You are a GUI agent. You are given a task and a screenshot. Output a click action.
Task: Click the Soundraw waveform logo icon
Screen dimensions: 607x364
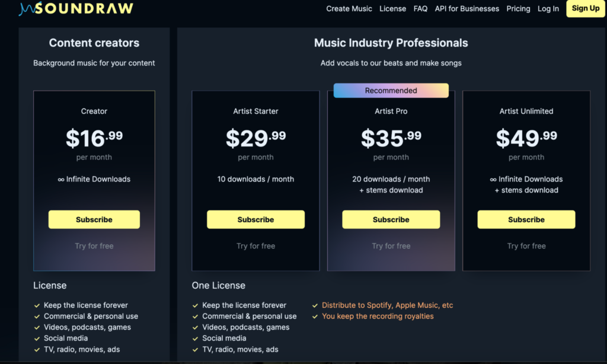click(x=27, y=8)
